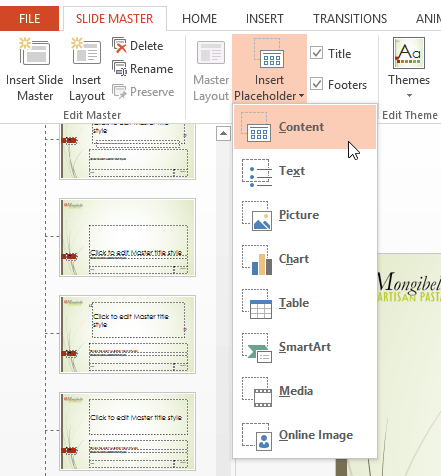Switch to the SLIDE MASTER tab
441x476 pixels.
115,19
